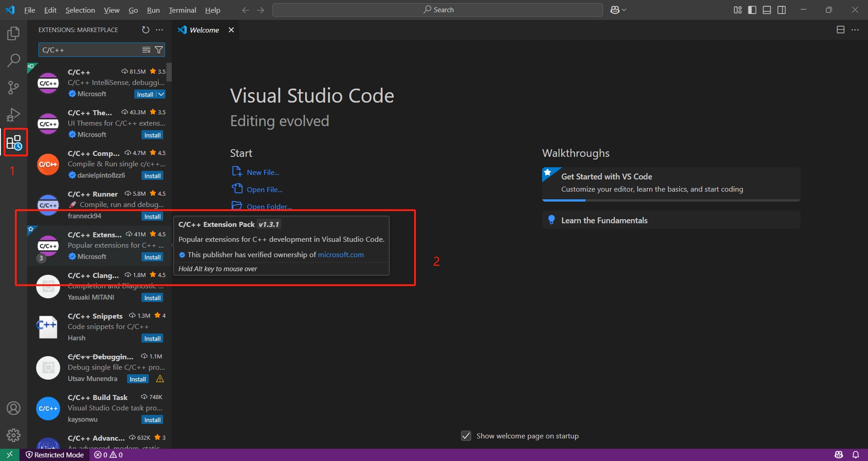
Task: Install the C/C++ Snippets extension
Action: click(152, 339)
